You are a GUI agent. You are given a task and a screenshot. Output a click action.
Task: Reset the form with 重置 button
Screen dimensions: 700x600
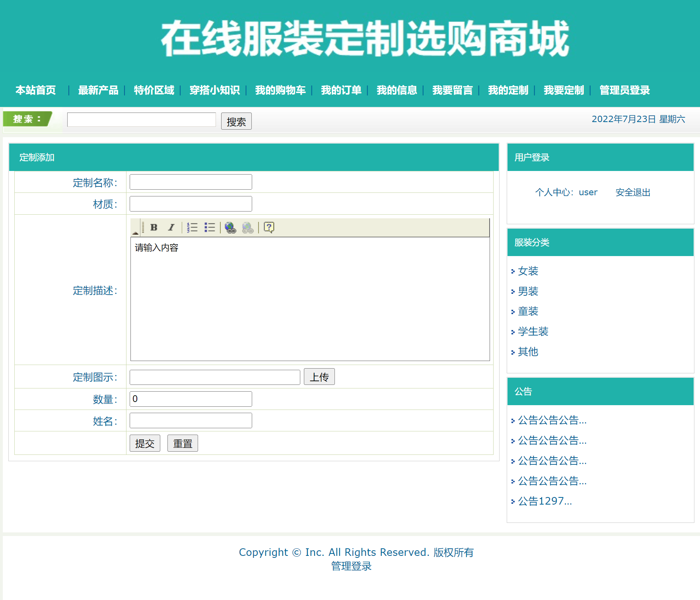coord(183,443)
